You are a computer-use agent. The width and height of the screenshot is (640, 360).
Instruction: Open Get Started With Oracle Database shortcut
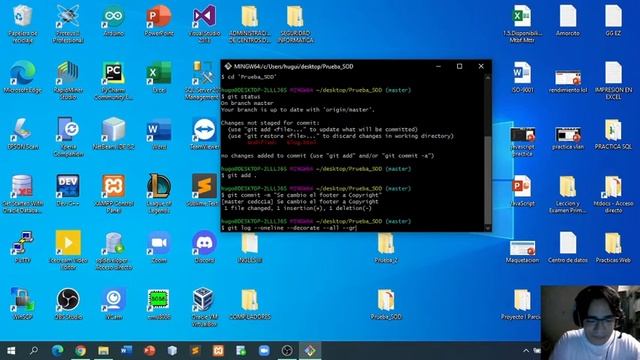tap(22, 194)
